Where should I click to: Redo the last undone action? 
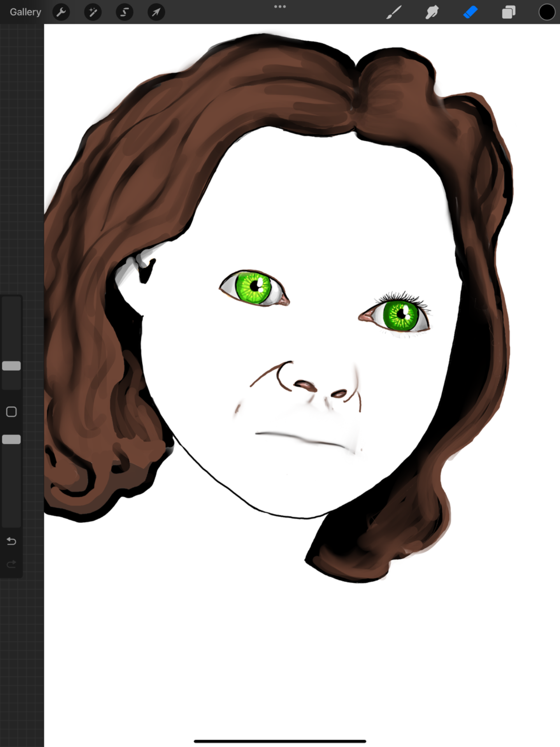[11, 564]
